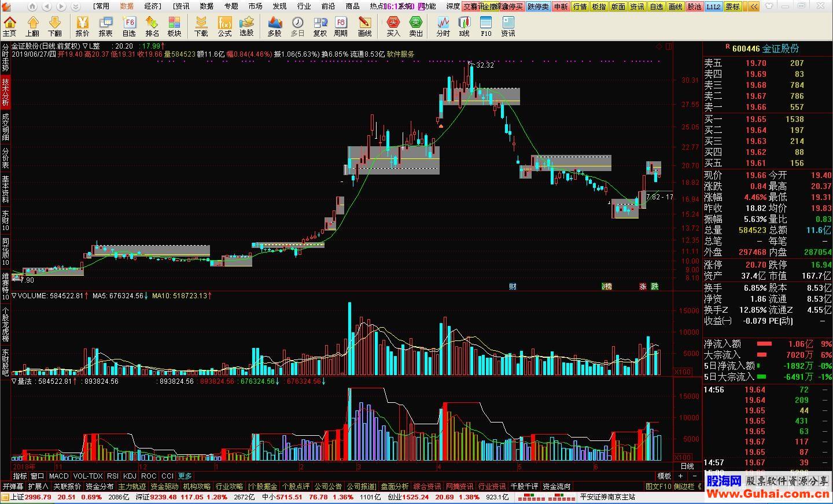833x504 pixels.
Task: Switch to 分时 intraday chart icon
Action: 443,26
